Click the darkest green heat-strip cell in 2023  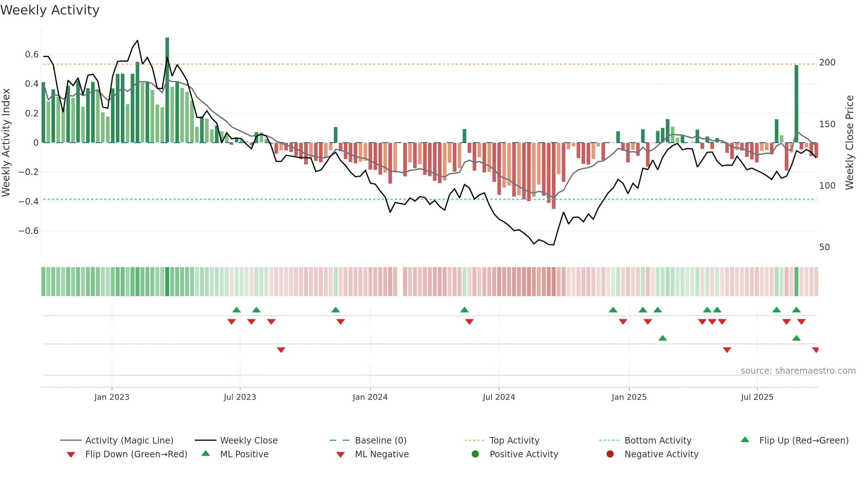[x=167, y=282]
